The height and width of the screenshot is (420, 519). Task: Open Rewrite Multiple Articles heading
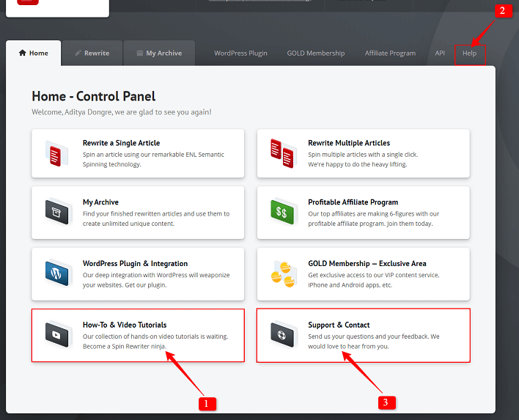(x=349, y=143)
